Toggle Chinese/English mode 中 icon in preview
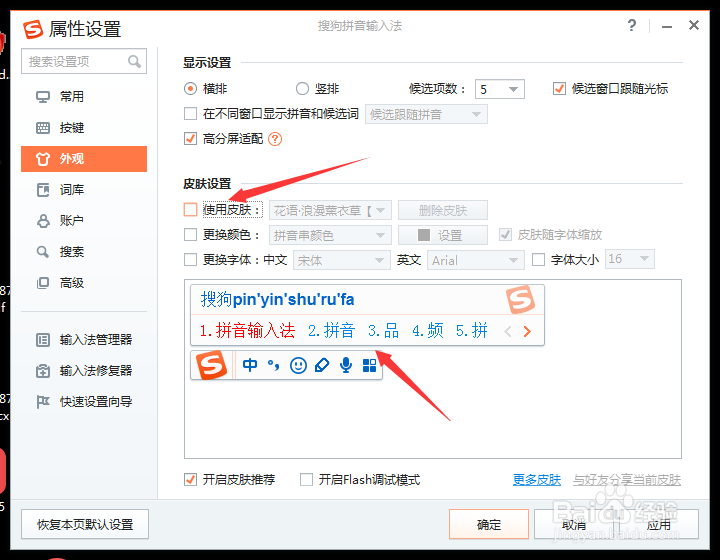This screenshot has height=560, width=720. 250,365
